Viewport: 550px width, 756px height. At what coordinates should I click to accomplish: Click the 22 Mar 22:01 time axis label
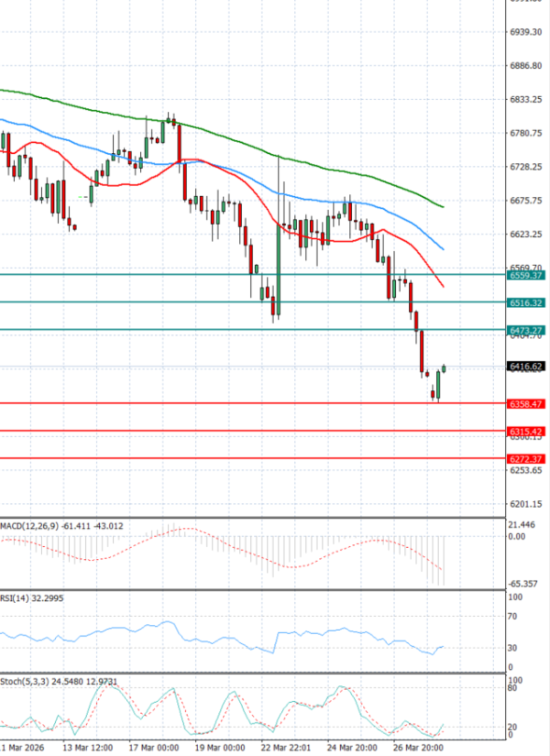point(287,747)
